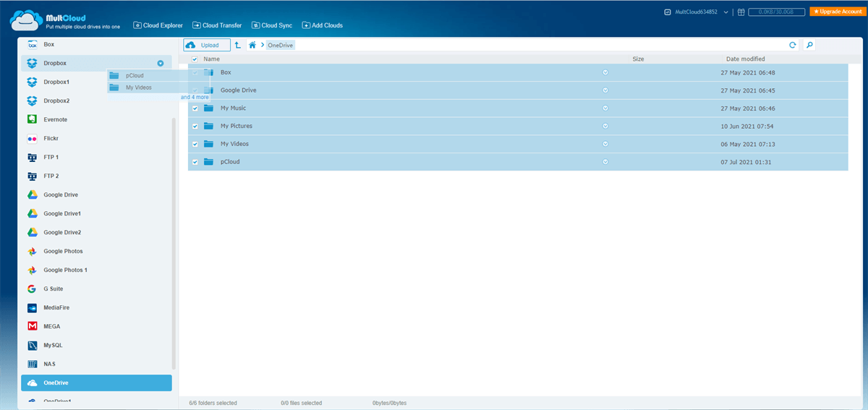Select the Dropbox1 cloud icon

click(32, 82)
